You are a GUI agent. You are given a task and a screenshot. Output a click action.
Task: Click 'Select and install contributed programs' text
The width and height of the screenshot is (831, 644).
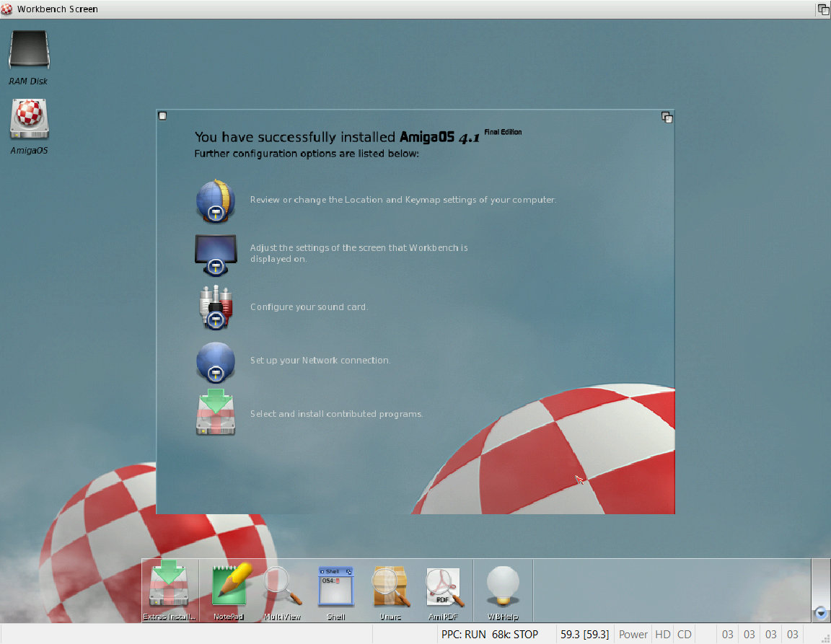coord(336,414)
